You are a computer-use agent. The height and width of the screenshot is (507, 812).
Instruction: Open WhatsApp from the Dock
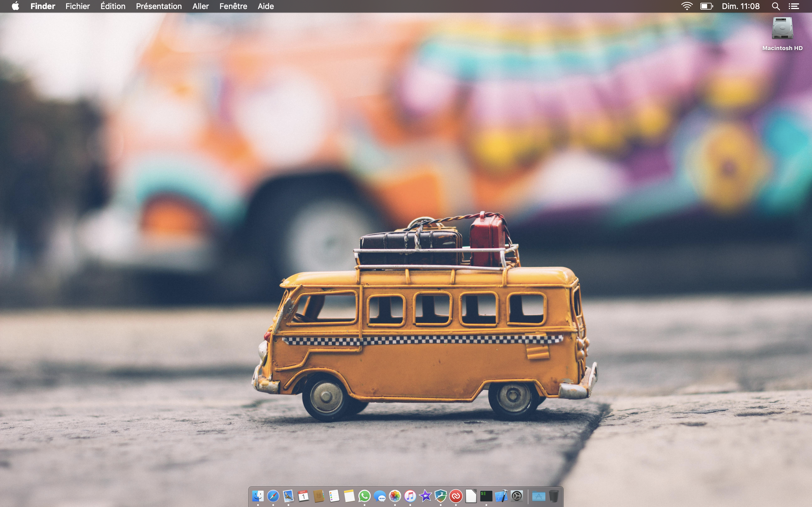tap(364, 496)
